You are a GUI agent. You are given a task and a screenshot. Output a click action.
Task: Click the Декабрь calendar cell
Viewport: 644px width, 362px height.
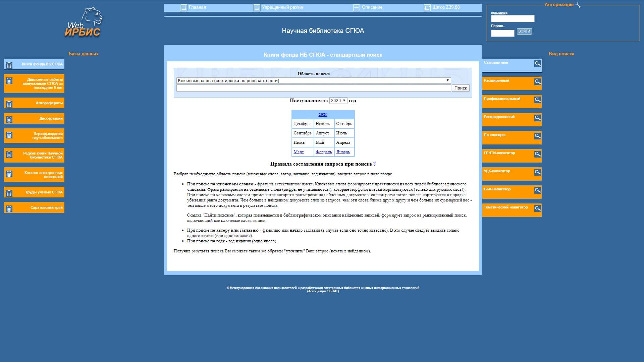point(303,124)
